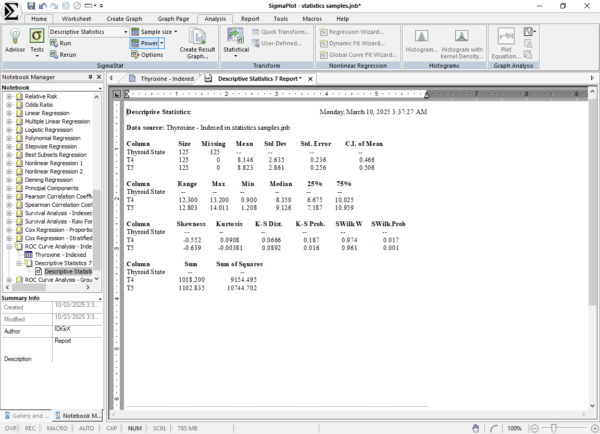Open Plot Equation tool
This screenshot has height=434, width=600.
(x=506, y=43)
